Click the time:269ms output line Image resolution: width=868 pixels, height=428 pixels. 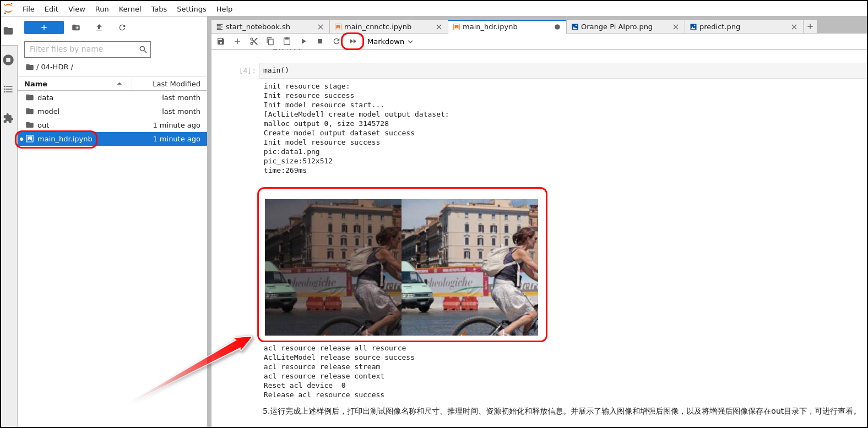tap(285, 171)
